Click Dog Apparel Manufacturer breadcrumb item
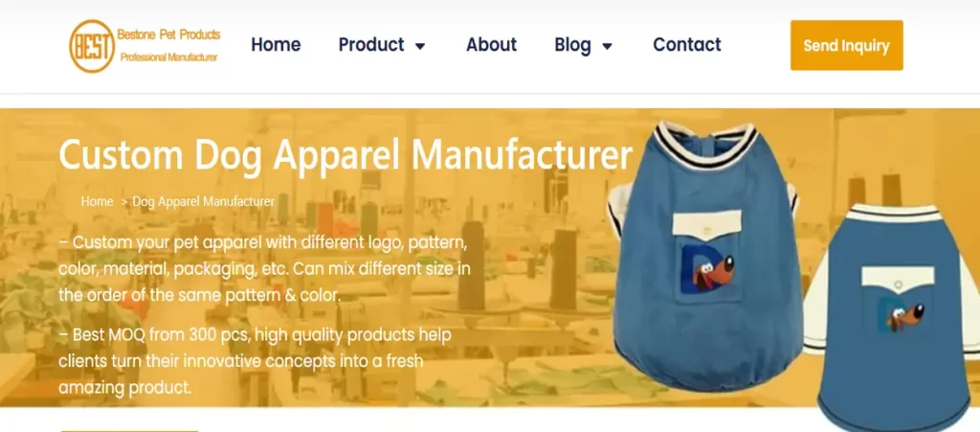The height and width of the screenshot is (432, 980). [x=203, y=201]
